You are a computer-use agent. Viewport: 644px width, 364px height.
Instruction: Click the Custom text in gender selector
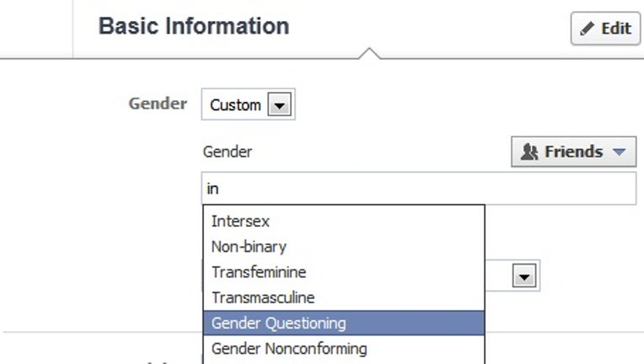coord(235,105)
